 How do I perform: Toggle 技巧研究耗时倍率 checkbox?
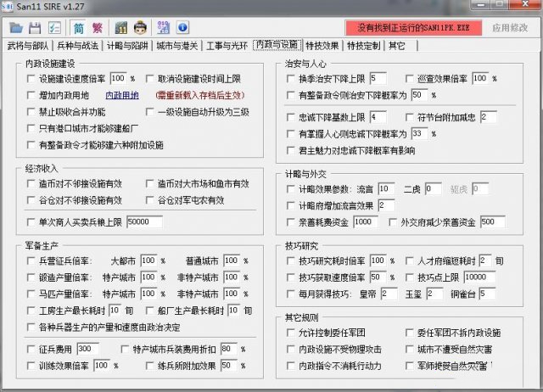click(291, 260)
